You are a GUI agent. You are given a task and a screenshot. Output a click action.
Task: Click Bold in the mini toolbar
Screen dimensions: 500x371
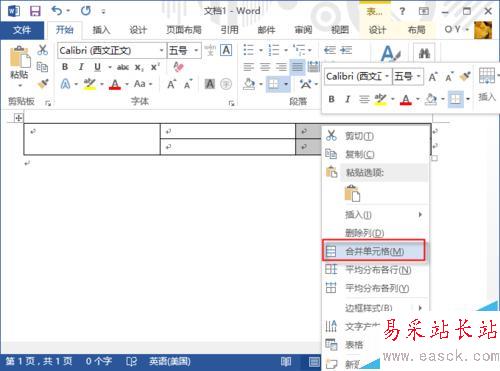tap(331, 99)
